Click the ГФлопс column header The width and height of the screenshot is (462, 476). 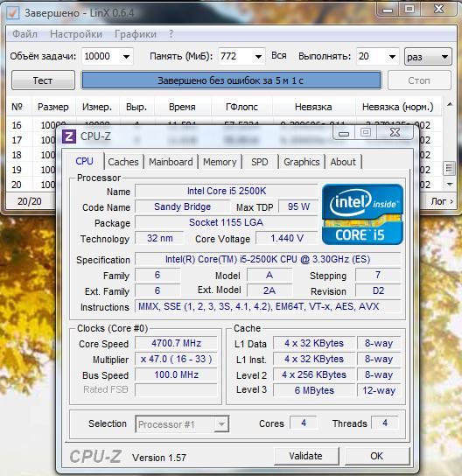click(241, 107)
